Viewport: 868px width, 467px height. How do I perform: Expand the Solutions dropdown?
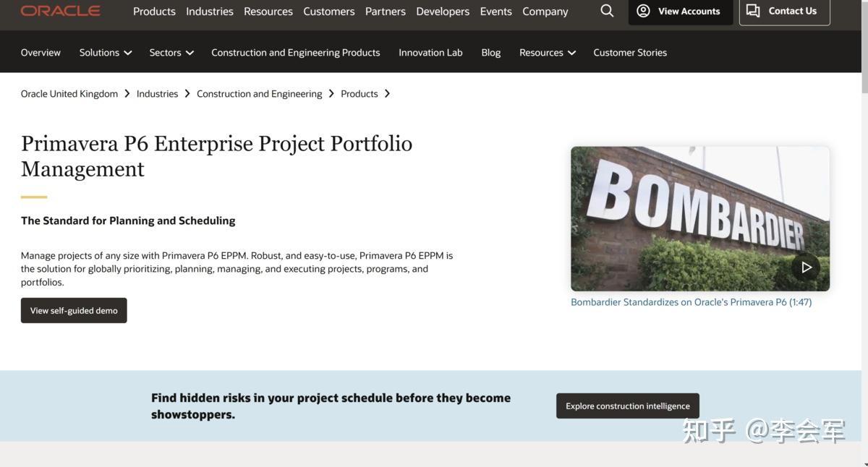pyautogui.click(x=106, y=52)
